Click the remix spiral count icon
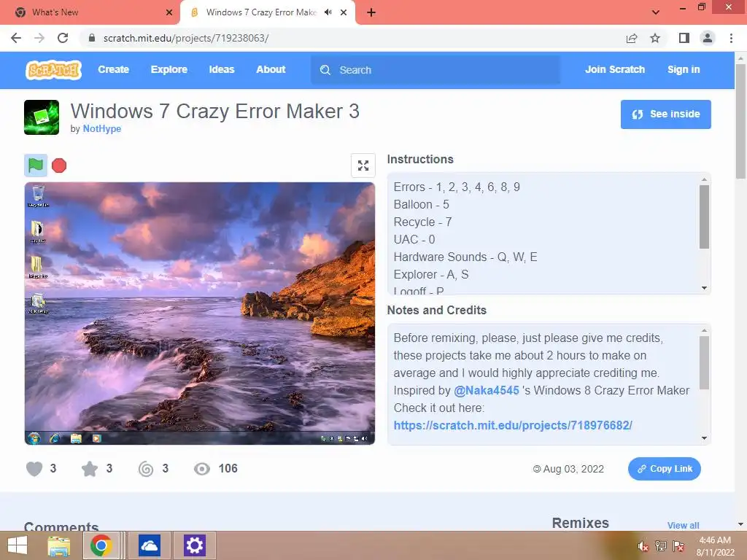The width and height of the screenshot is (747, 560). tap(146, 469)
